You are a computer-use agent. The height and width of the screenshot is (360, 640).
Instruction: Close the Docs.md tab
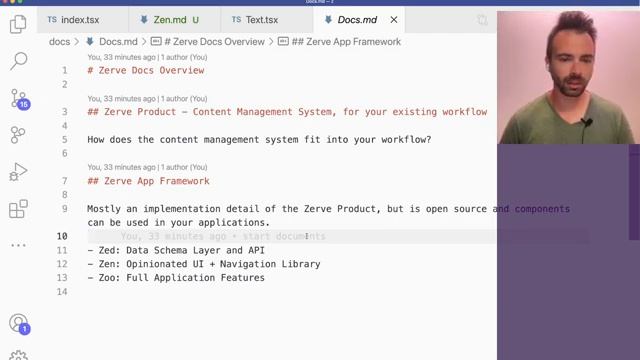pos(394,20)
